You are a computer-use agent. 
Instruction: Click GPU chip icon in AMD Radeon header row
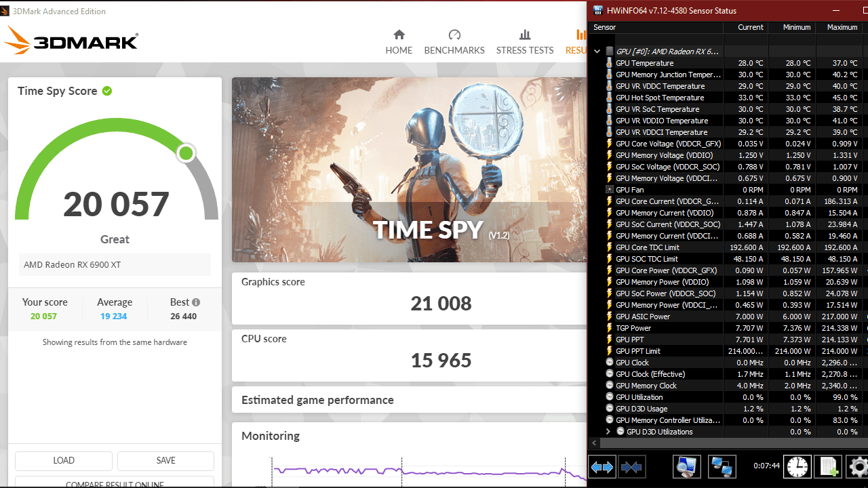609,52
